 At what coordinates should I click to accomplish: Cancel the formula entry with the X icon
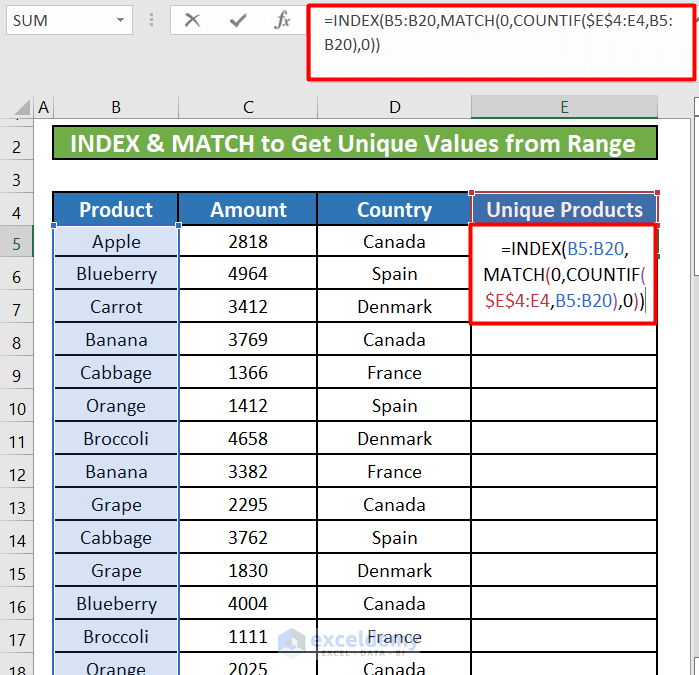[x=193, y=20]
